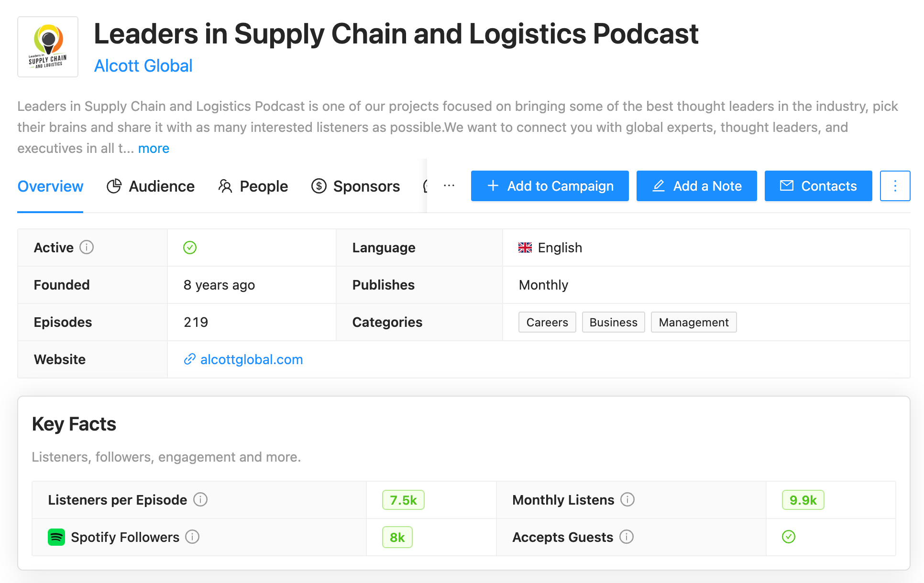Click the dollar icon on the Sponsors tab
This screenshot has width=924, height=583.
point(319,186)
